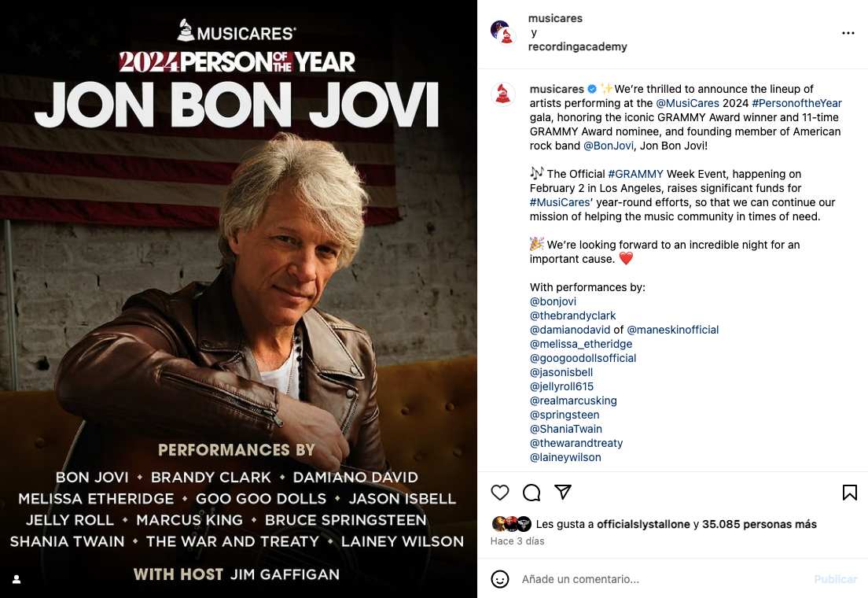Viewport: 868px width, 598px height.
Task: Open the #GRAMMY hashtag link
Action: click(x=636, y=174)
